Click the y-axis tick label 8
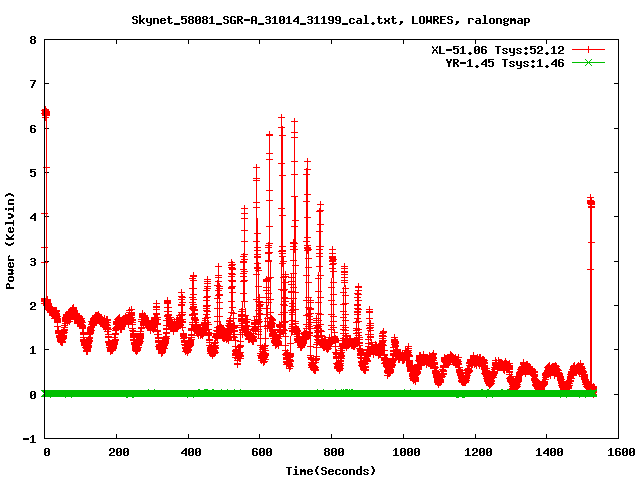640x480 pixels. tap(33, 40)
